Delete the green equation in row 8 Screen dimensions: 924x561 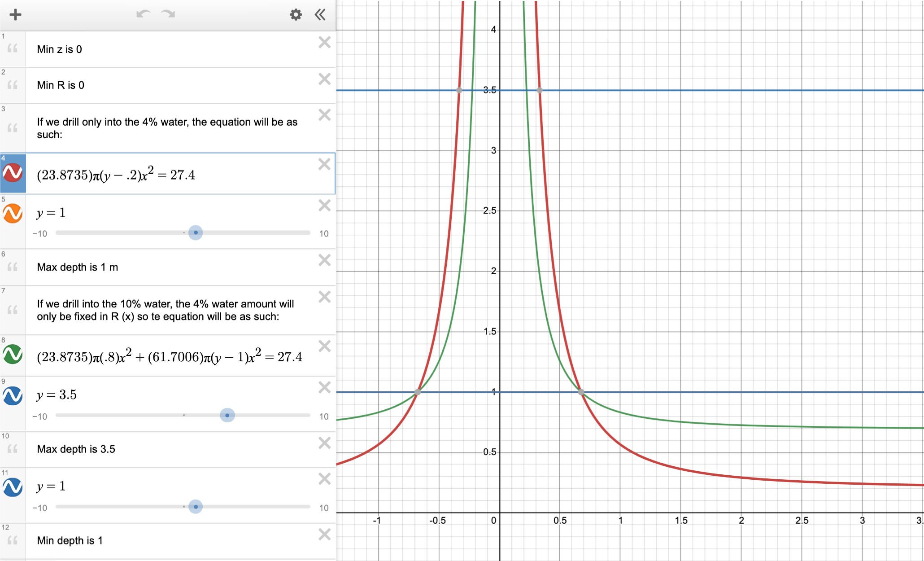pos(324,346)
